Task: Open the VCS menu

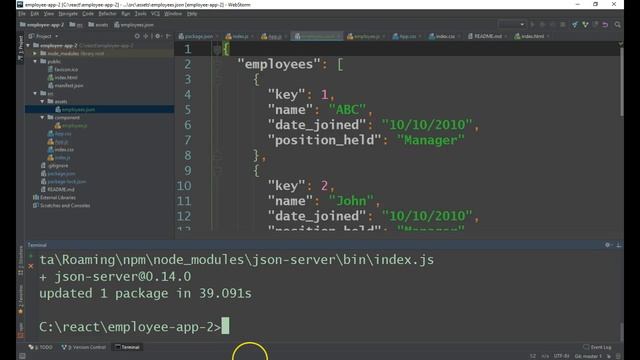Action: tap(156, 14)
